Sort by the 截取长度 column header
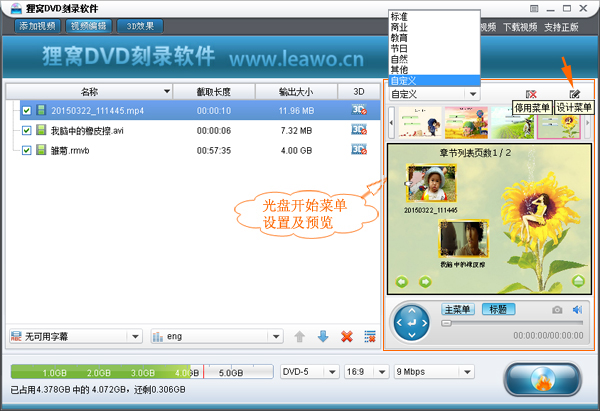The height and width of the screenshot is (411, 600). 214,92
